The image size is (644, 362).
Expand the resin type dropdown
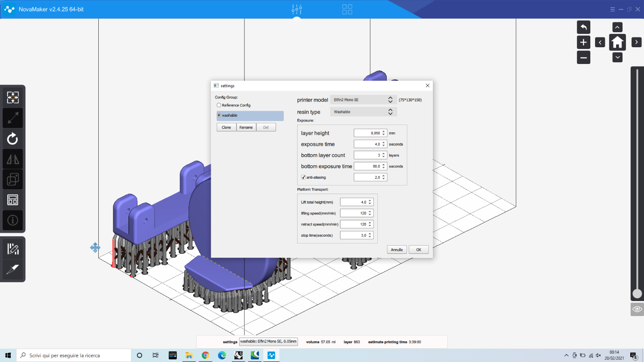click(363, 112)
